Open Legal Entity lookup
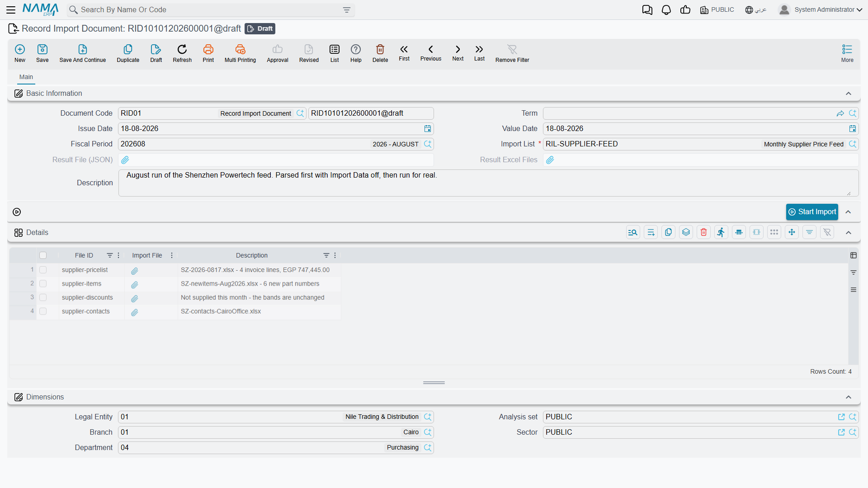Image resolution: width=868 pixels, height=488 pixels. [x=428, y=417]
